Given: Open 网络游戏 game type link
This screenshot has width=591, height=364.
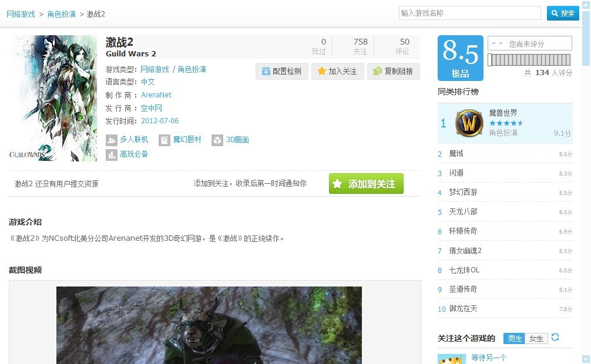Looking at the screenshot, I should 155,69.
